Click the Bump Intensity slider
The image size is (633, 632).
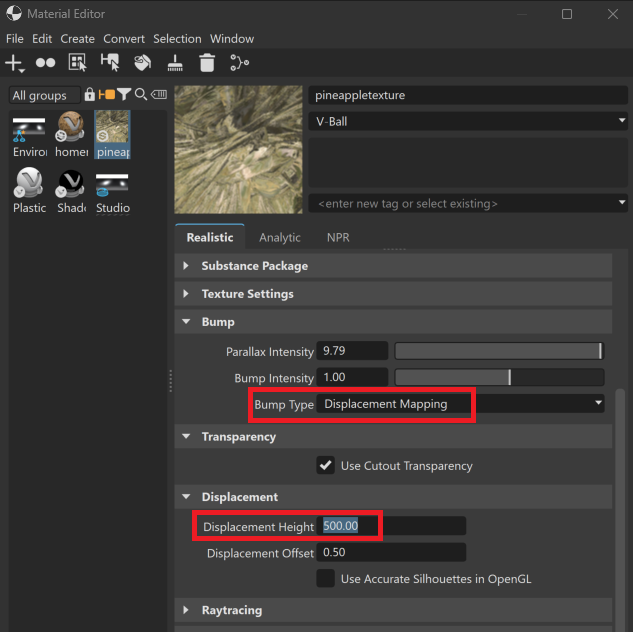click(499, 377)
